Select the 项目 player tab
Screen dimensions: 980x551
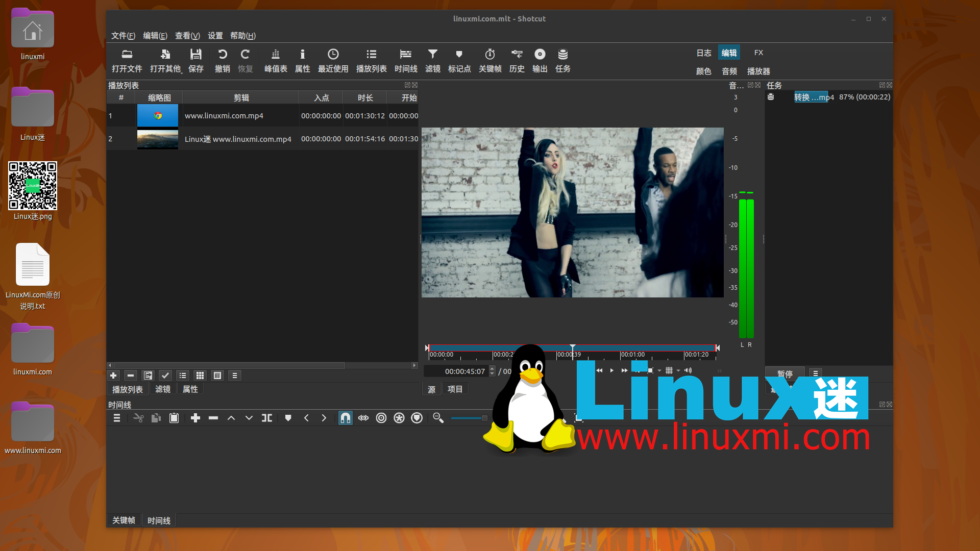tap(455, 389)
